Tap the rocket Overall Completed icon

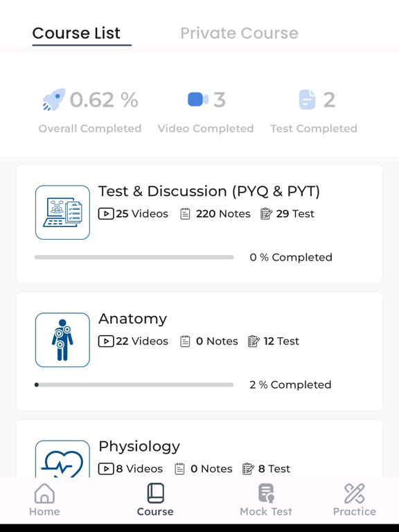53,100
